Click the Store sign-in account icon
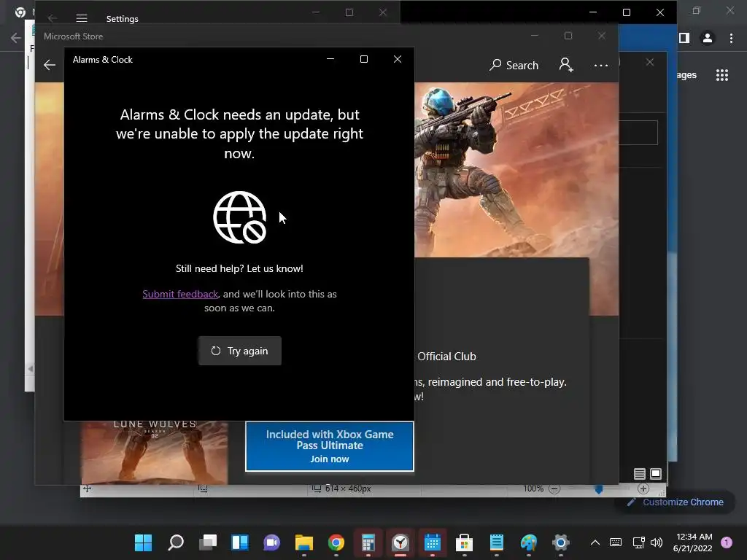This screenshot has width=747, height=560. [x=566, y=65]
